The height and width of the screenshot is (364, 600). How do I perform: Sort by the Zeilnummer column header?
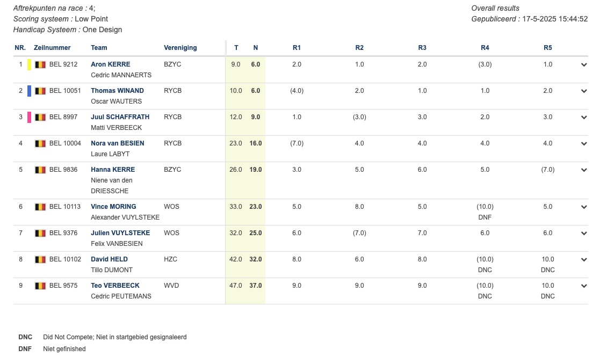click(52, 48)
